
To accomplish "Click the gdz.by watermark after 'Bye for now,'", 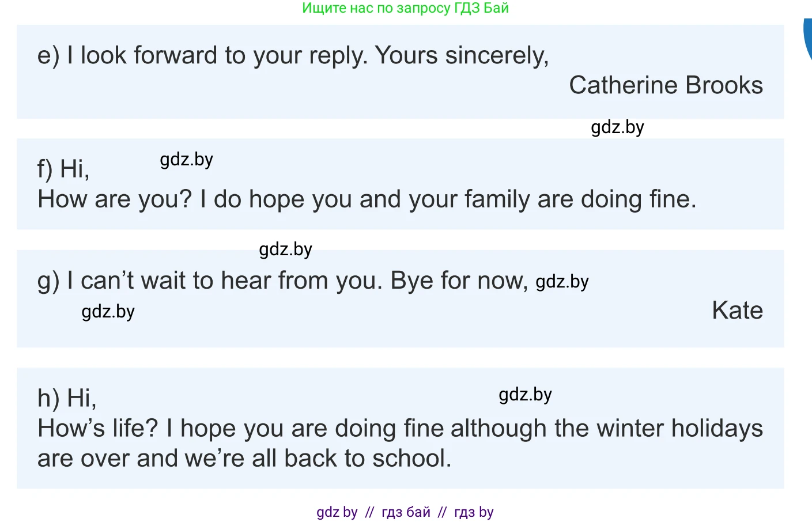I will pos(562,281).
